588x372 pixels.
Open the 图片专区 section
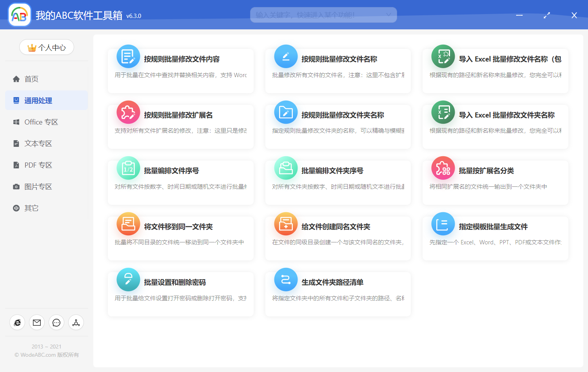click(x=38, y=186)
